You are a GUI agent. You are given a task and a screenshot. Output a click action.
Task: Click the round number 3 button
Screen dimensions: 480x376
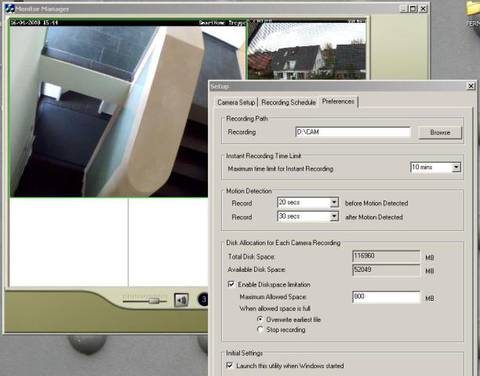click(x=203, y=300)
